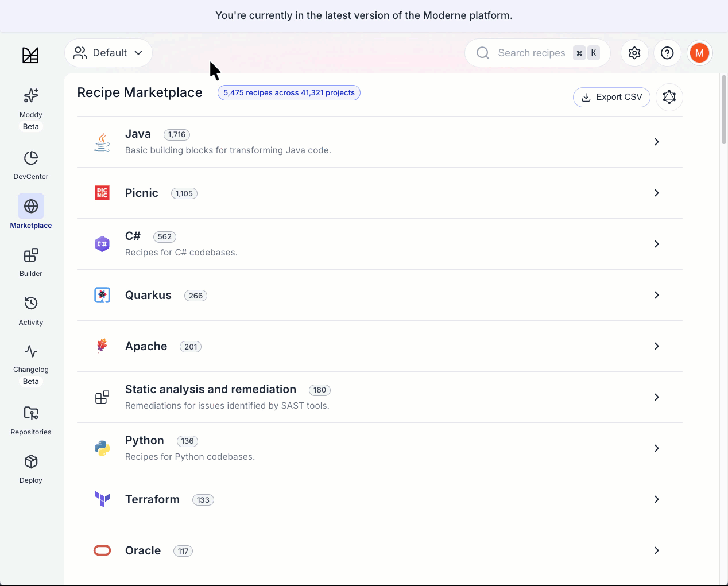Expand the Picnic row chevron

[657, 193]
